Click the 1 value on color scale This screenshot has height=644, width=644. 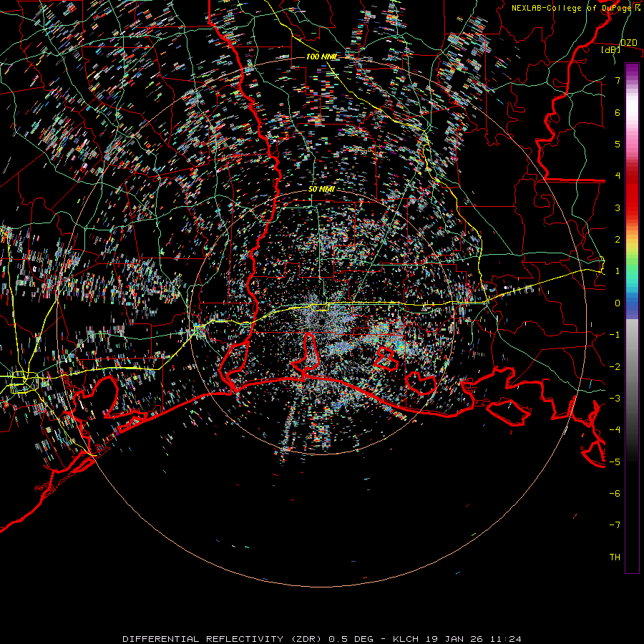[x=618, y=271]
